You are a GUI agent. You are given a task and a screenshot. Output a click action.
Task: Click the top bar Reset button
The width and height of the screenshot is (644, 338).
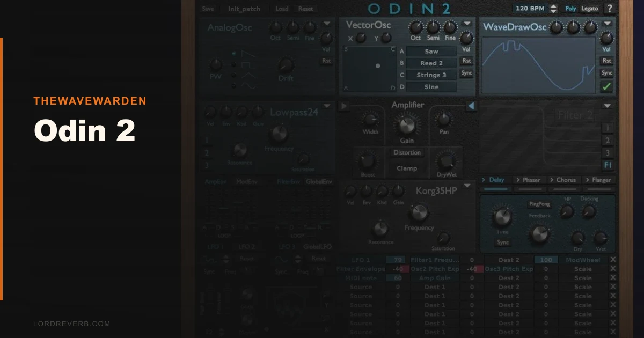[306, 9]
